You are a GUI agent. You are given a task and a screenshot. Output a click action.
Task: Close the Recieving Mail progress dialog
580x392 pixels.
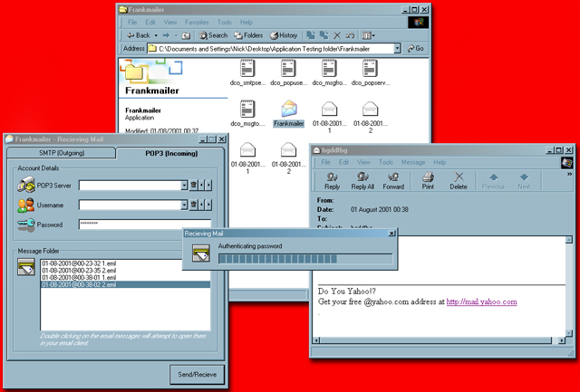(391, 234)
